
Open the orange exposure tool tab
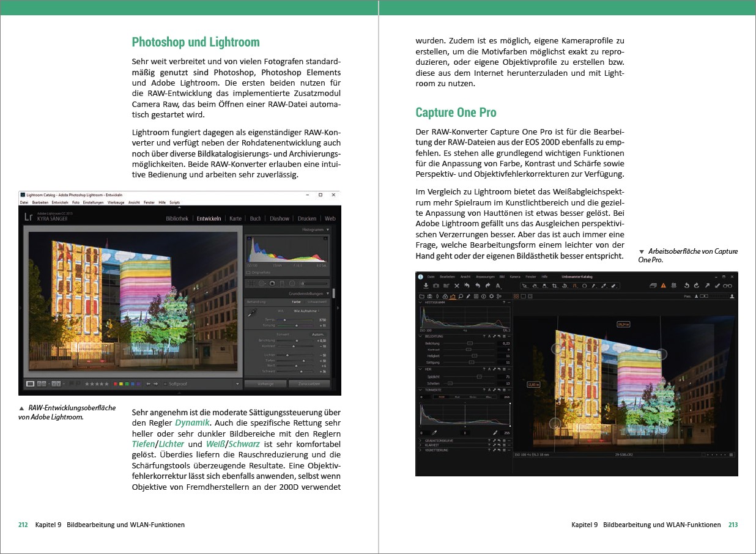pyautogui.click(x=453, y=297)
